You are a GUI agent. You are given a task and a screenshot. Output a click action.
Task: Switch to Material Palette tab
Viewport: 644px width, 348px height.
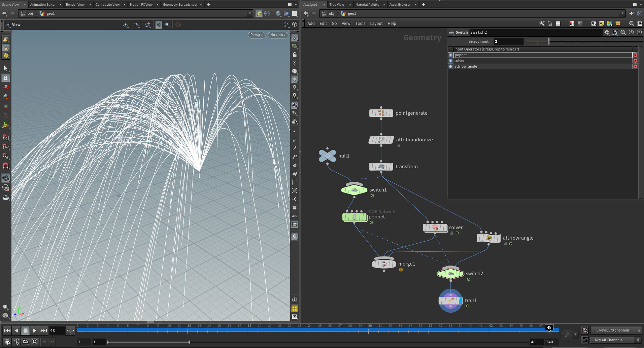[367, 5]
